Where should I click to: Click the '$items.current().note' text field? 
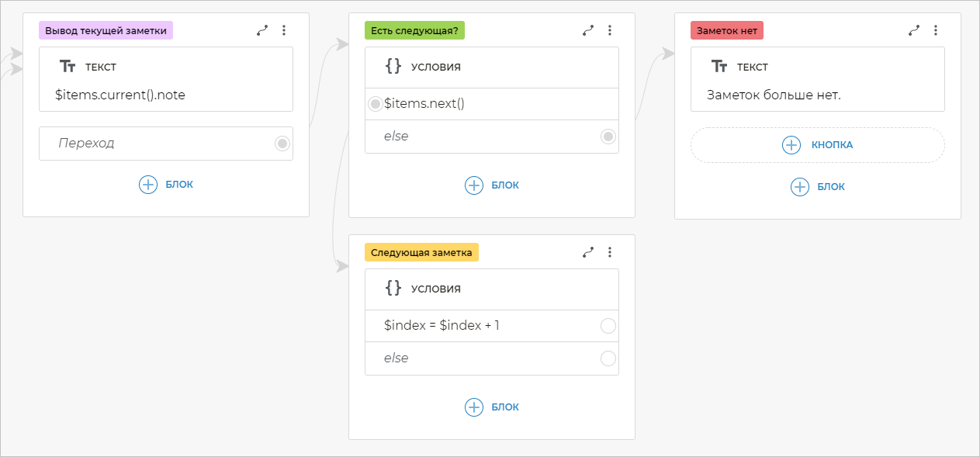click(120, 95)
